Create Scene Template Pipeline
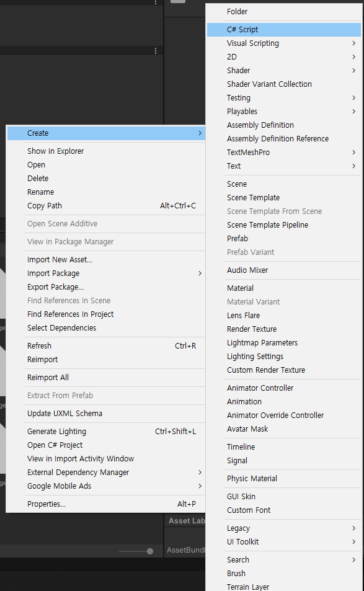Screen dimensions: 364x591 tap(284, 225)
